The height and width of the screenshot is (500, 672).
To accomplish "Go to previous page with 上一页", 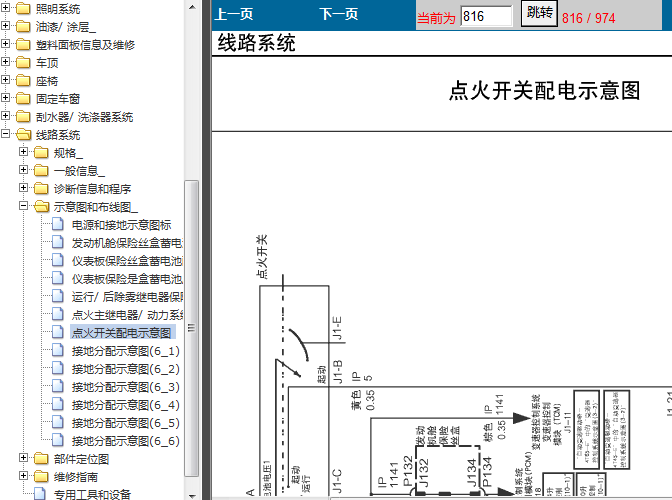I will [x=233, y=14].
